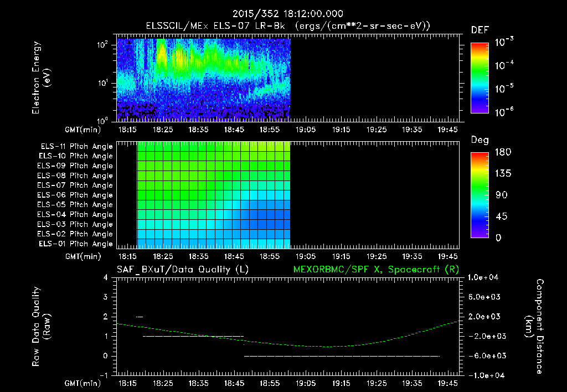The image size is (567, 392).
Task: Click the GMT(min) label under the spectrogram
Action: click(83, 130)
